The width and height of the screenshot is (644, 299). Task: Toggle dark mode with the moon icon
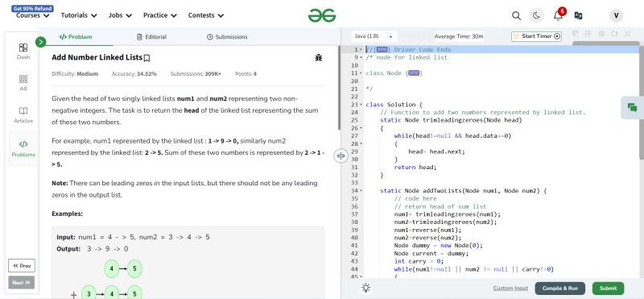pyautogui.click(x=536, y=15)
